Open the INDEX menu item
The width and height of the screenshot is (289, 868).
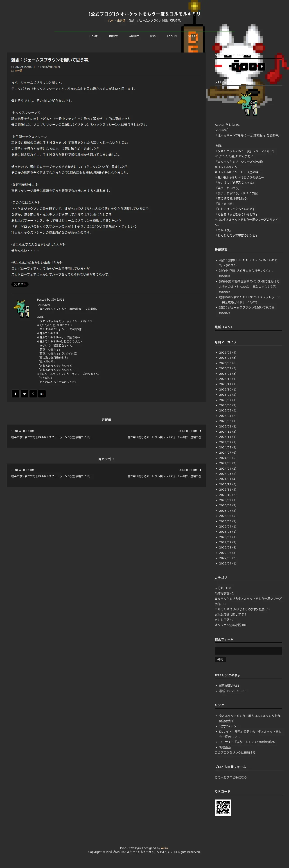(113, 36)
